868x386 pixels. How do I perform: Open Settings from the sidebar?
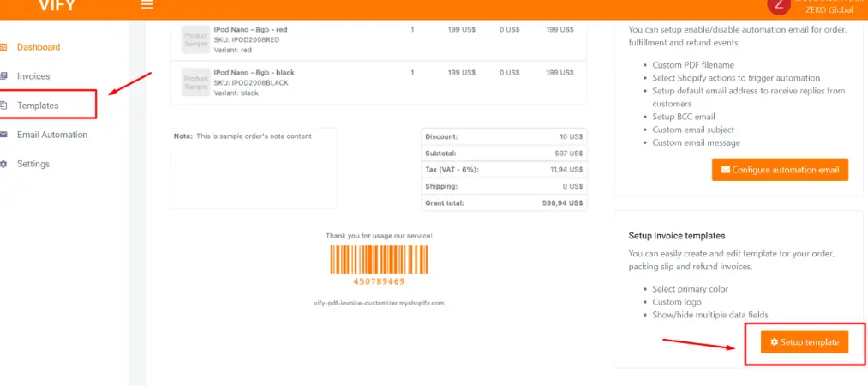point(33,164)
